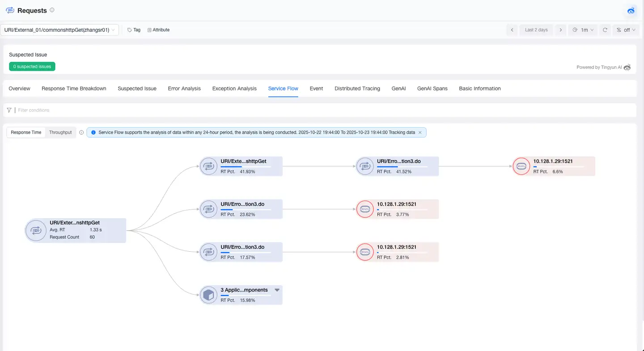Toggle data refresh from off state

click(626, 30)
